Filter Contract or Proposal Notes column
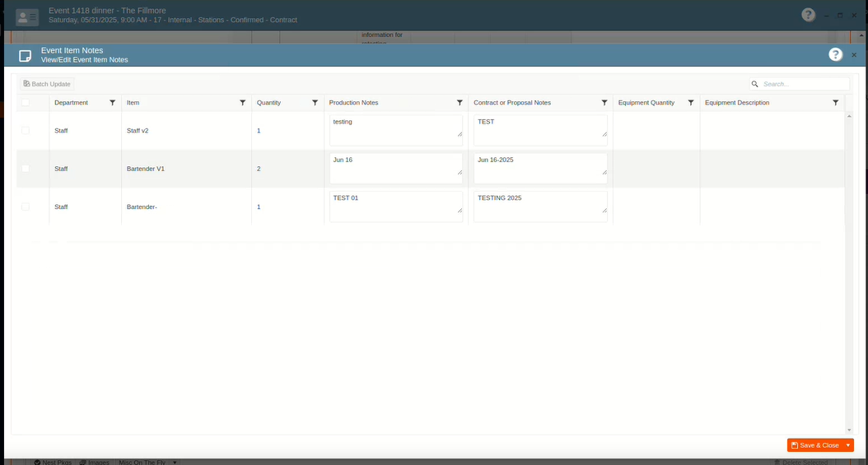This screenshot has width=868, height=465. [x=604, y=103]
